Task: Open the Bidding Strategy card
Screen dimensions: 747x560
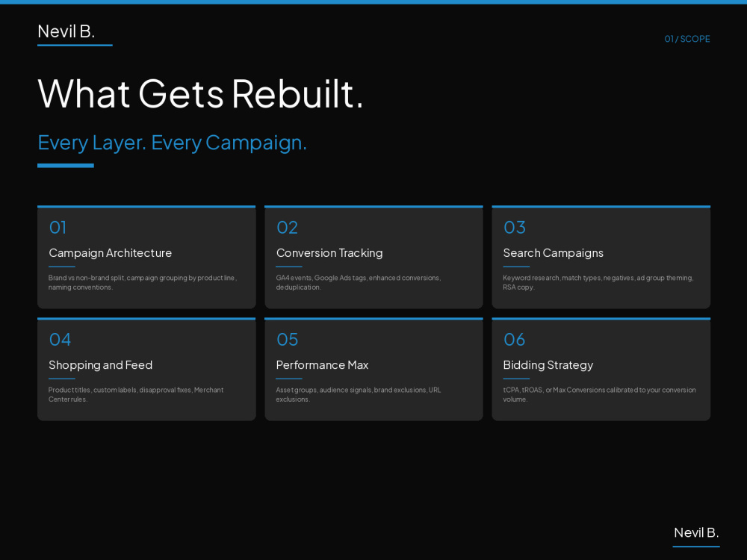Action: 601,369
